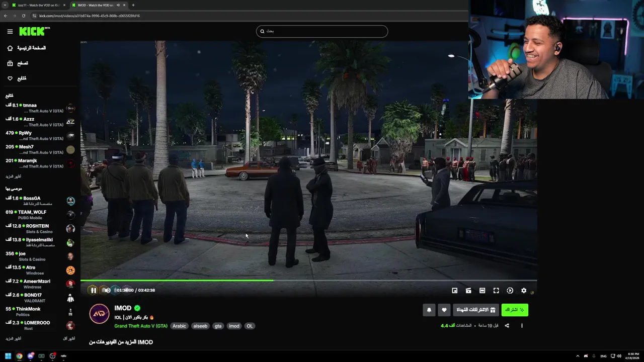Toggle theater mode icon
Screen dimensions: 644x362
point(482,290)
